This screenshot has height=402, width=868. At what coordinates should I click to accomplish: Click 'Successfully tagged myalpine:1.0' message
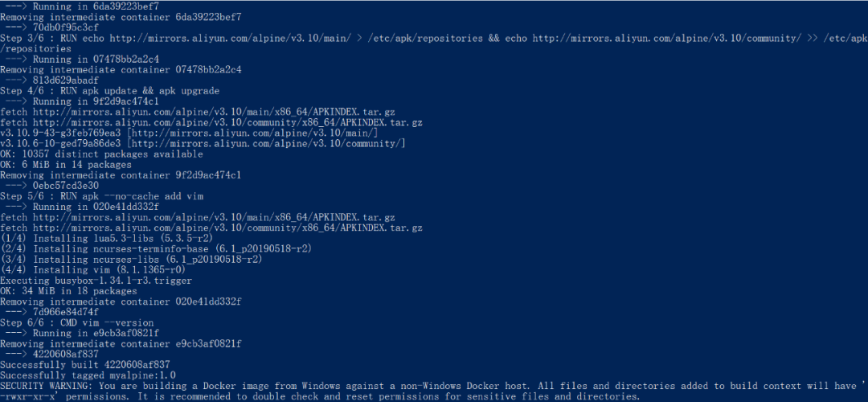point(88,375)
